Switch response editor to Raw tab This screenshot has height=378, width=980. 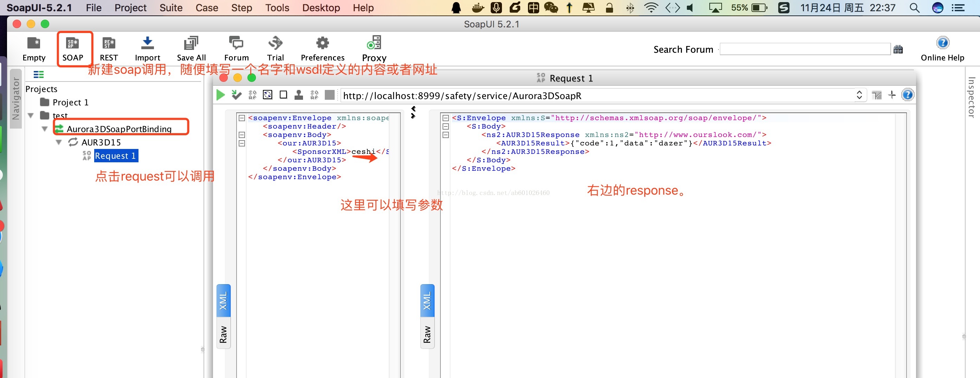tap(427, 333)
